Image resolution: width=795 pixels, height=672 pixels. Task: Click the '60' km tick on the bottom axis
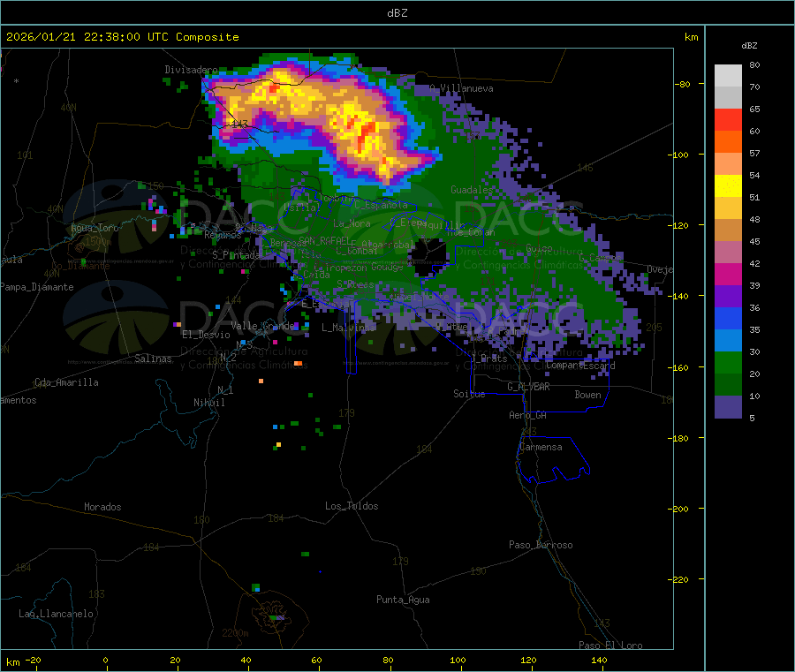316,661
